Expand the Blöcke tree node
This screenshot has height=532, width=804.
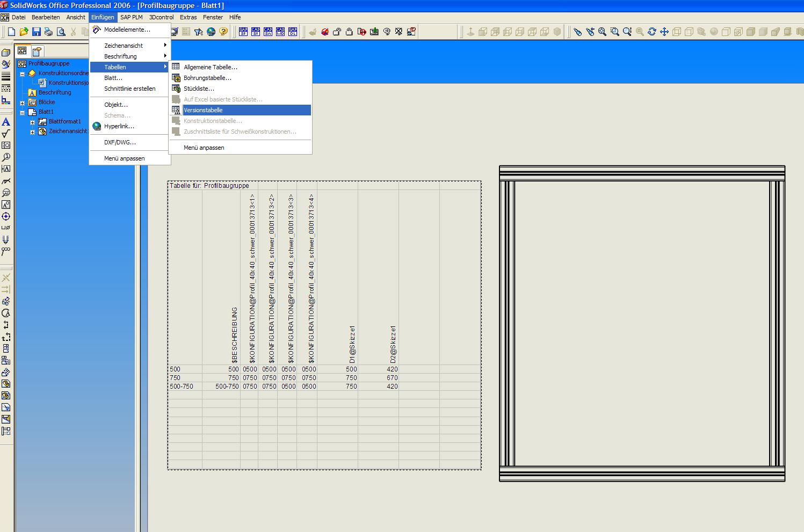(x=23, y=103)
